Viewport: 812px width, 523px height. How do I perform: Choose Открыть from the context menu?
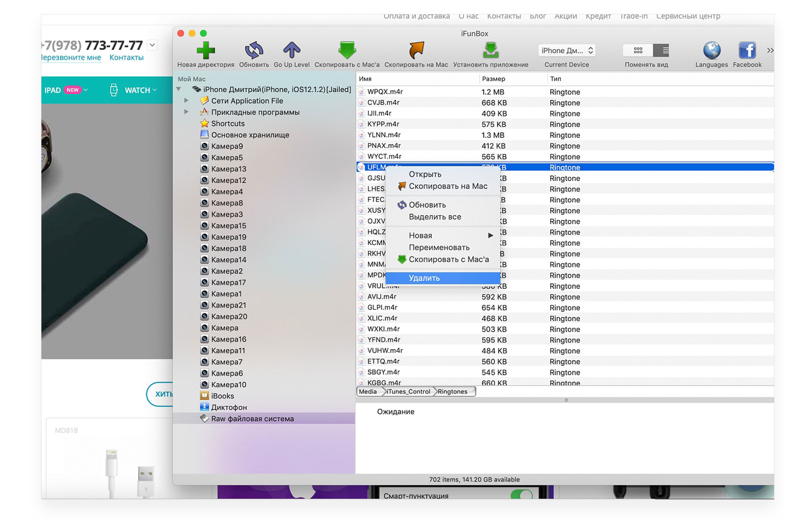(x=443, y=174)
